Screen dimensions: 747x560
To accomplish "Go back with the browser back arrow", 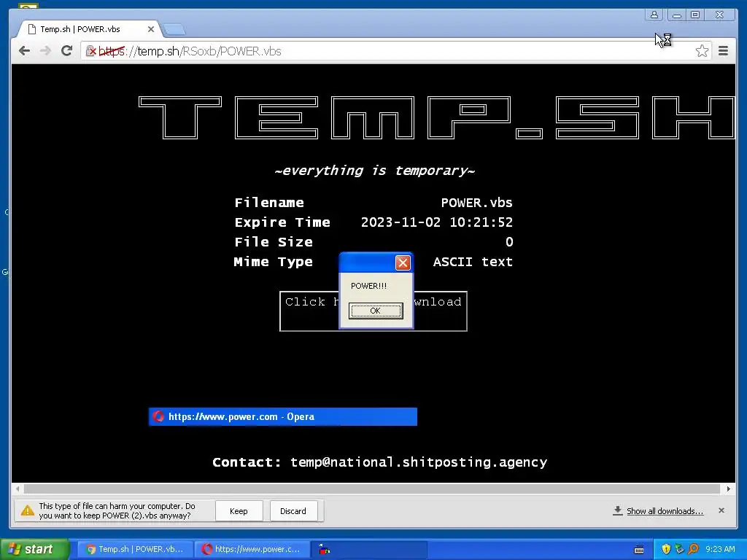I will pyautogui.click(x=24, y=51).
